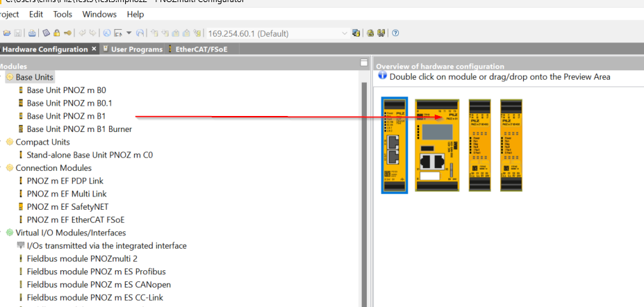This screenshot has height=307, width=644.
Task: Click the blue globe toolbar icon
Action: pyautogui.click(x=107, y=33)
